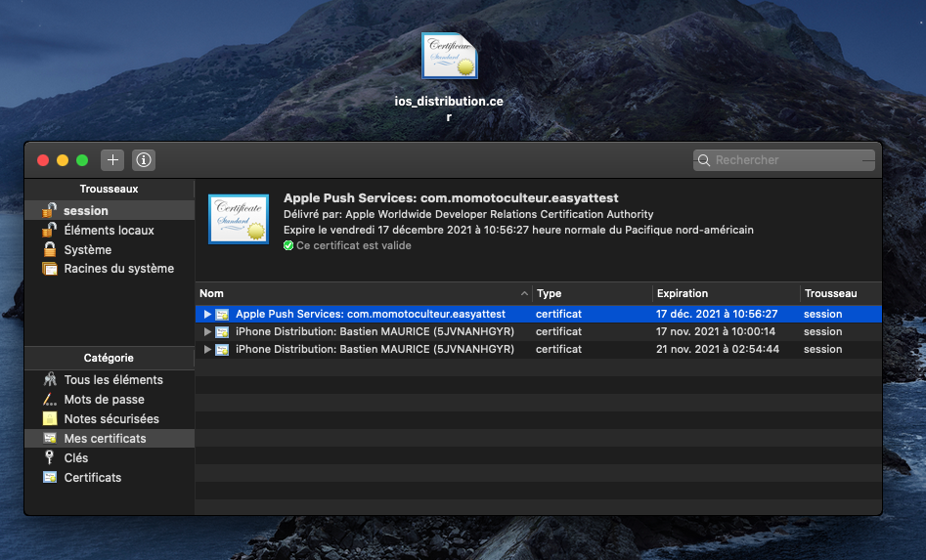
Task: Sort by the Type column header
Action: coord(593,293)
